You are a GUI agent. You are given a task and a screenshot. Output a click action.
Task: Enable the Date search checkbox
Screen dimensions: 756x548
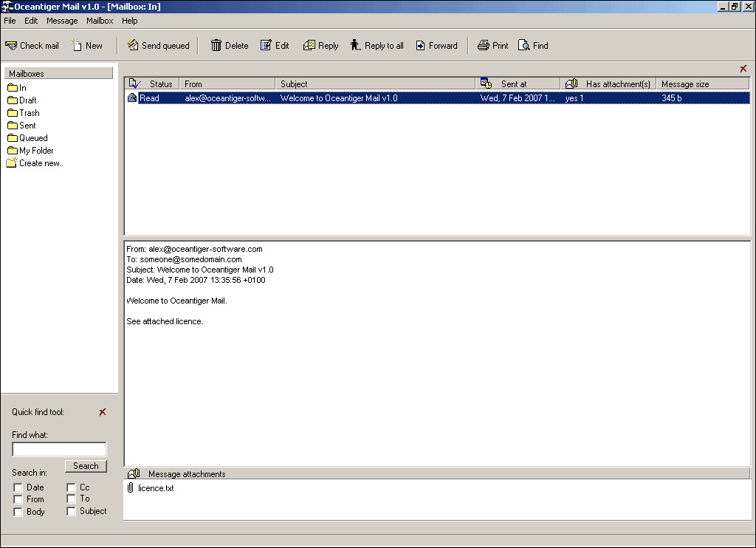[x=18, y=487]
